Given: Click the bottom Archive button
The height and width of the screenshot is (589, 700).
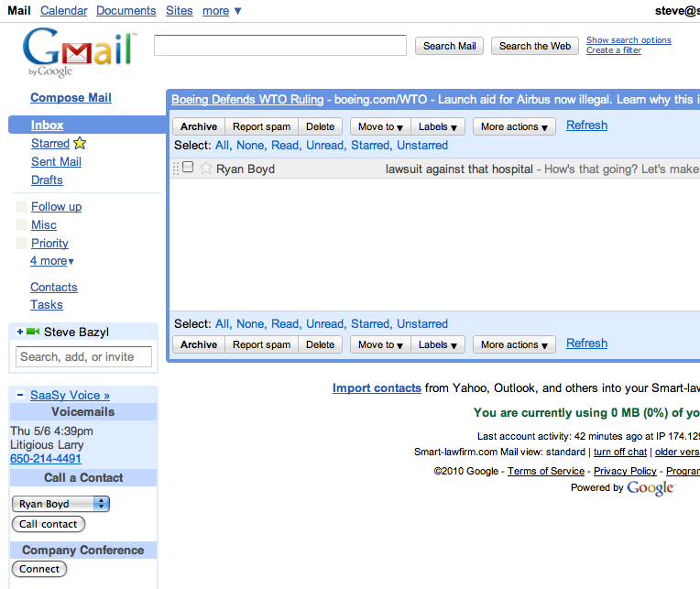Looking at the screenshot, I should pyautogui.click(x=199, y=344).
